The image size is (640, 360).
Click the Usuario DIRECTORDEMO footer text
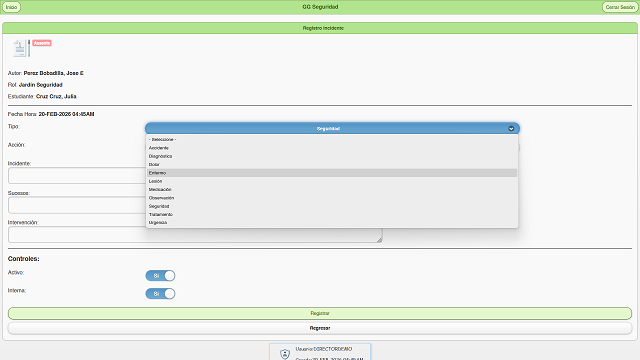tap(324, 349)
